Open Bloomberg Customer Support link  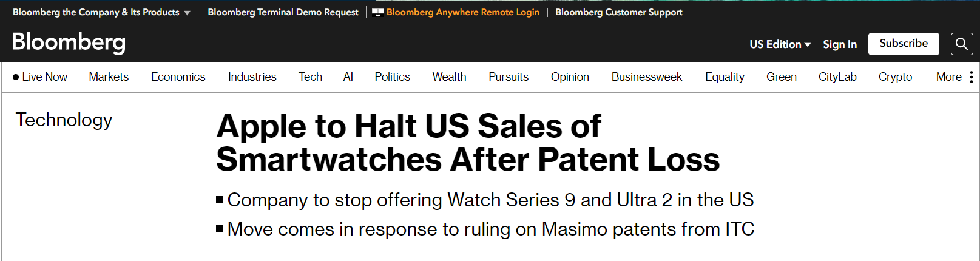(618, 12)
